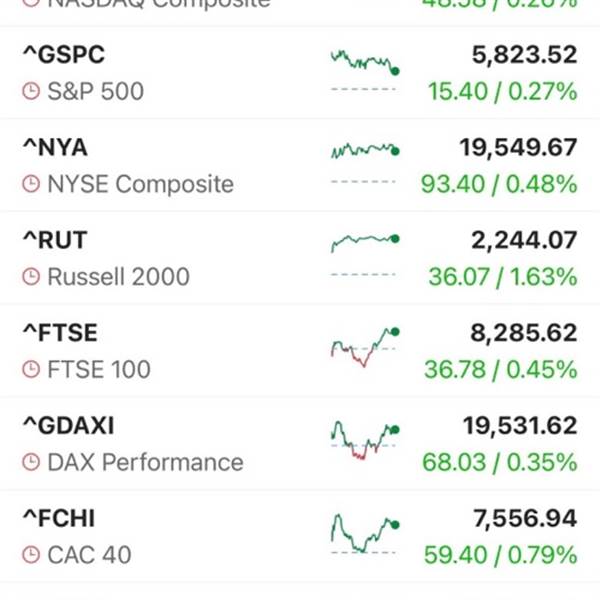The height and width of the screenshot is (600, 600).
Task: Tap the clock icon beside DAX Performance
Action: [x=31, y=462]
